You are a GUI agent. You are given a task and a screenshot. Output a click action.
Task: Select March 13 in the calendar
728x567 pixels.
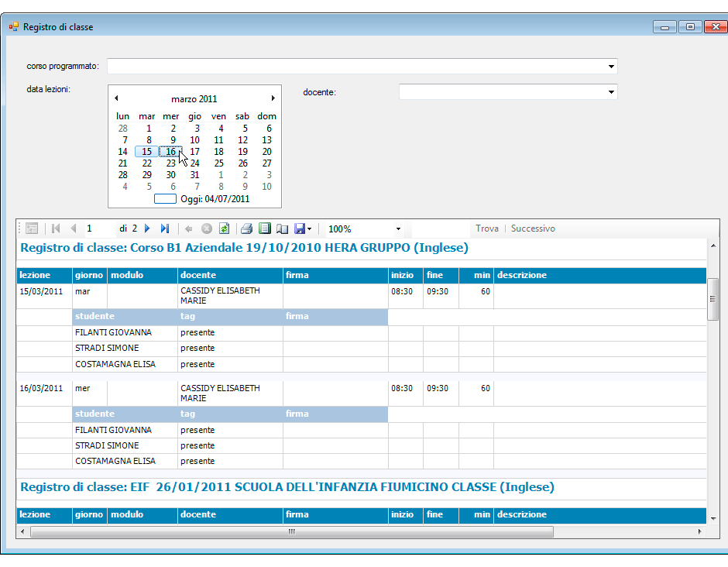(x=266, y=140)
